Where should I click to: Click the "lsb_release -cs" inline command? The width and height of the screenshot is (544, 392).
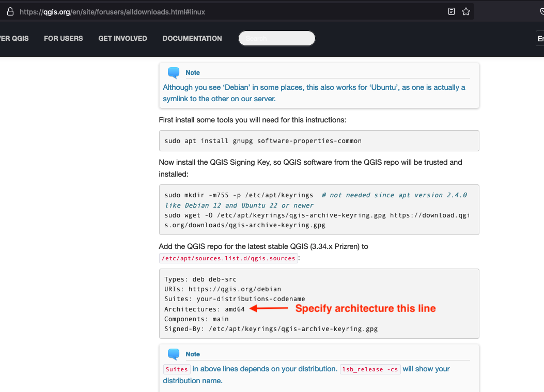(370, 369)
